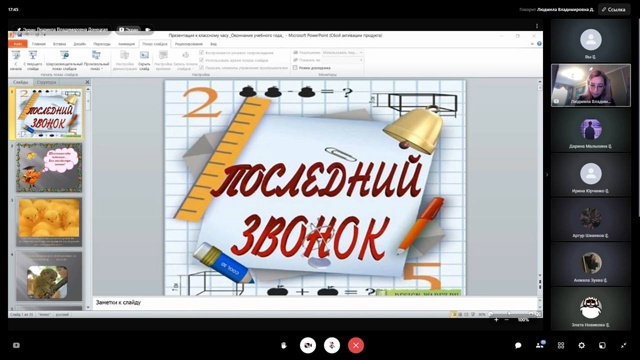Viewport: 640px width, 360px height.
Task: Open conference settings gear
Action: click(x=582, y=345)
